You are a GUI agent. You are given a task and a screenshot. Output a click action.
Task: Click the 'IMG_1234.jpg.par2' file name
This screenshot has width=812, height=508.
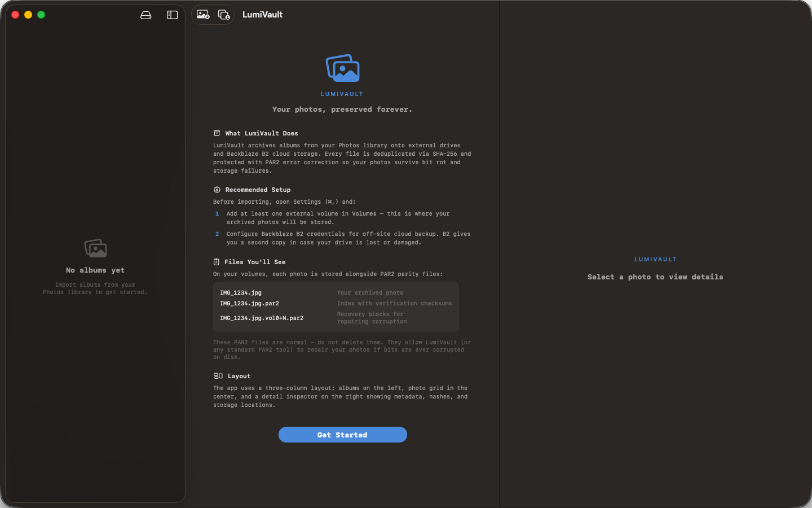pos(249,304)
